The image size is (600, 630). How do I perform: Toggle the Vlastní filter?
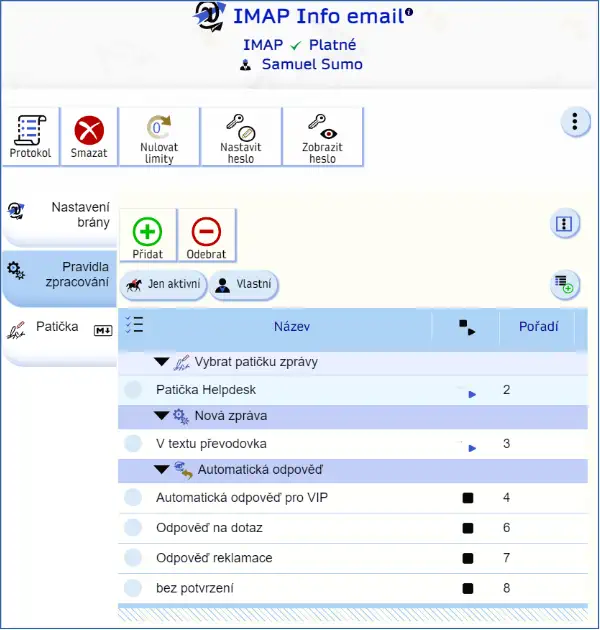(x=244, y=285)
